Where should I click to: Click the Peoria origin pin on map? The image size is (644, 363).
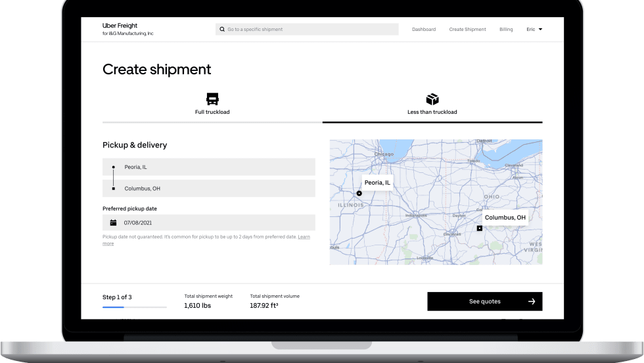359,193
